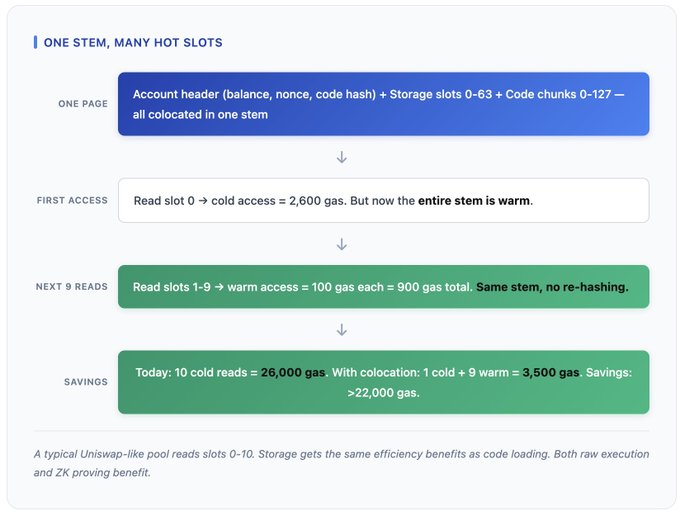Select the "FIRST ACCESS" row label

[72, 200]
